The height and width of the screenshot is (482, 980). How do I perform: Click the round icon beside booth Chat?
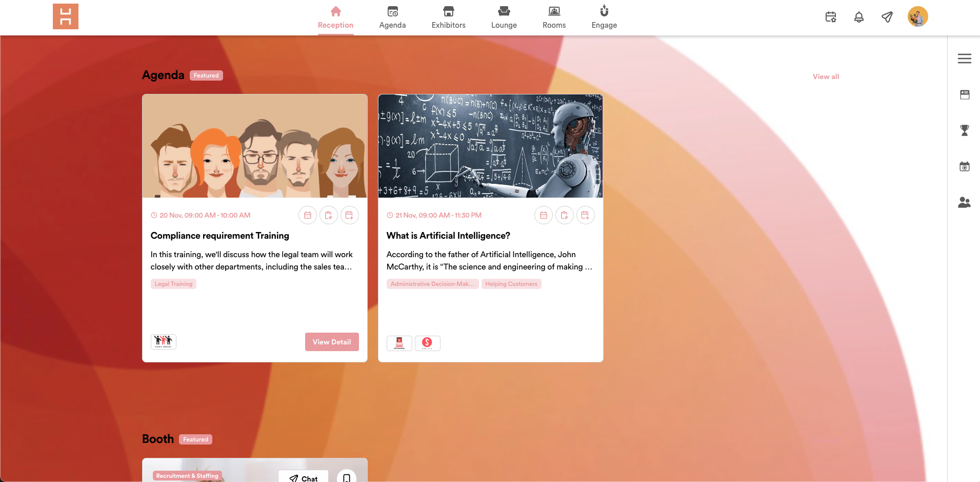coord(347,476)
